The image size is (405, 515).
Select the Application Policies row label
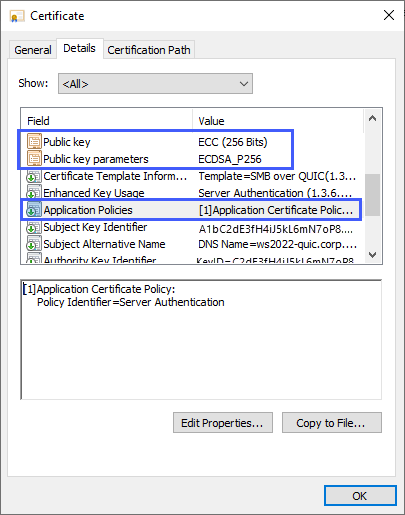(x=88, y=210)
